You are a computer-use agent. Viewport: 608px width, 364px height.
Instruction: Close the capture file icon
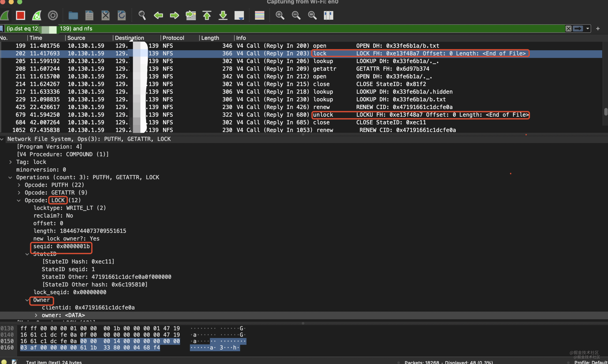[106, 15]
